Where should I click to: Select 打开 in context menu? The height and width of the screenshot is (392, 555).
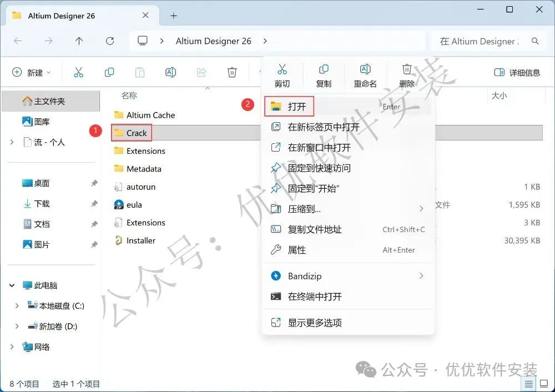pyautogui.click(x=347, y=106)
